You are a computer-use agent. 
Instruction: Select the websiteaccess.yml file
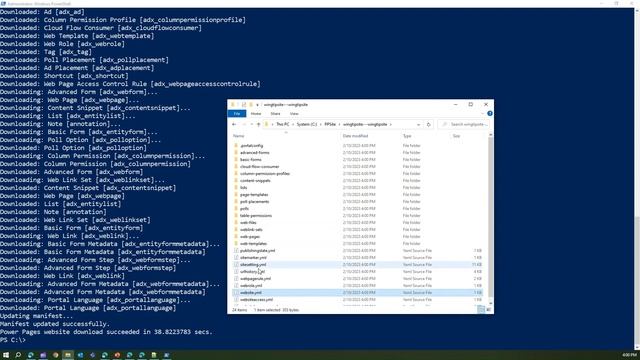pos(256,300)
